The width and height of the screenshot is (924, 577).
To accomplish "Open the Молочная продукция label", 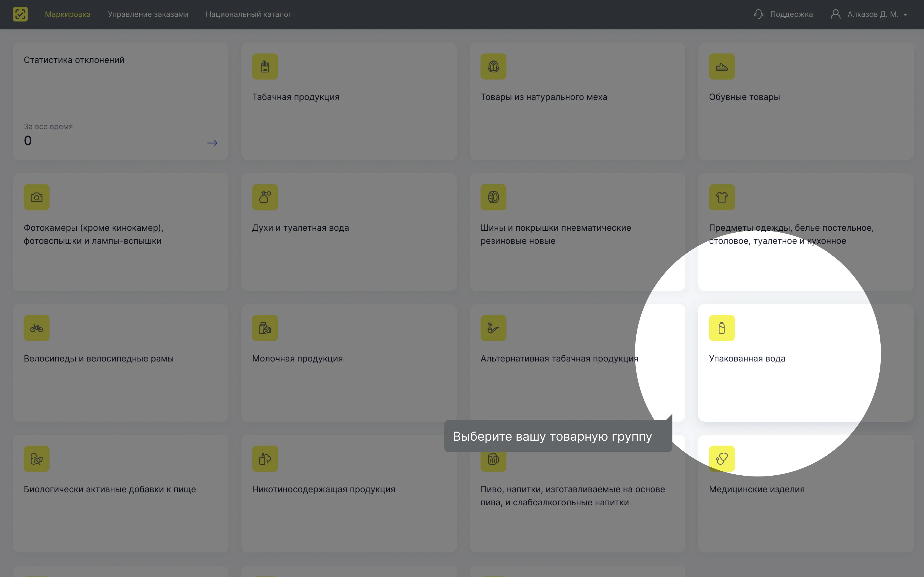I will tap(297, 358).
